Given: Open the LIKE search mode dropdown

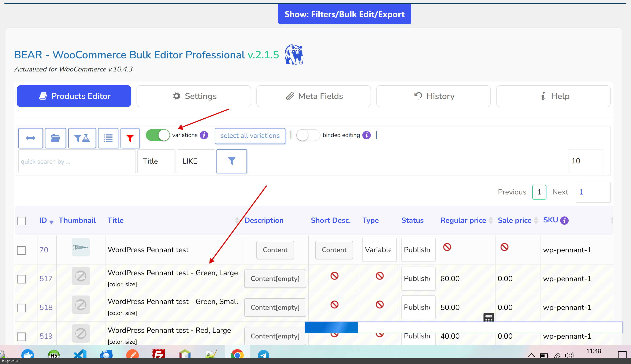Looking at the screenshot, I should point(196,161).
